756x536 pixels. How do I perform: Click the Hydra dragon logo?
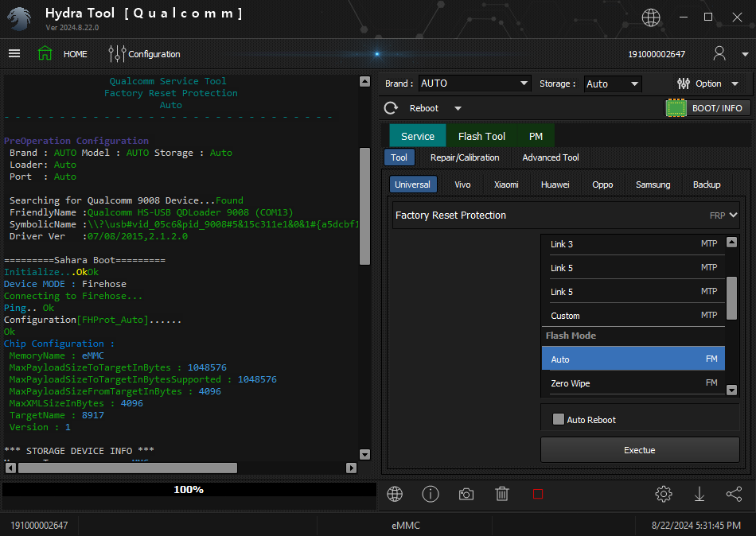pyautogui.click(x=19, y=19)
